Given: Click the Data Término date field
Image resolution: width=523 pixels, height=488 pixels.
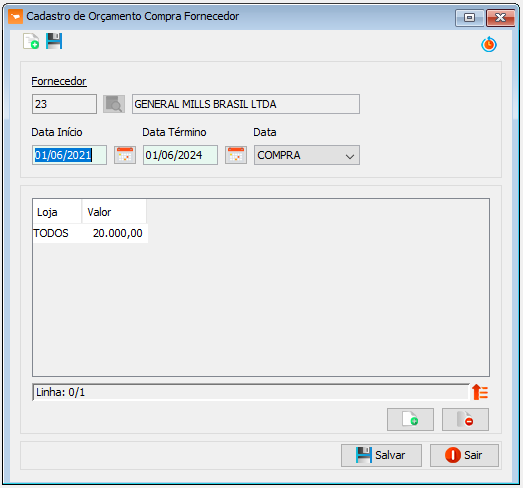Looking at the screenshot, I should (180, 155).
